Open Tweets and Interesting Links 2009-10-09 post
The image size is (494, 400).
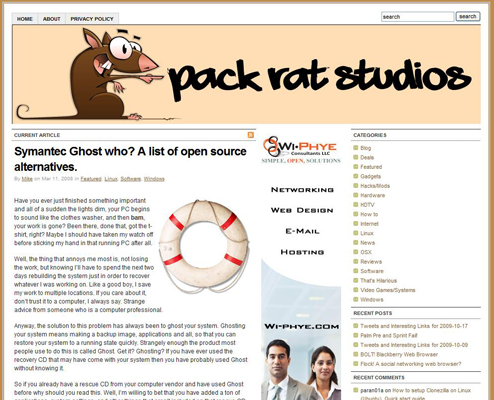click(x=414, y=345)
